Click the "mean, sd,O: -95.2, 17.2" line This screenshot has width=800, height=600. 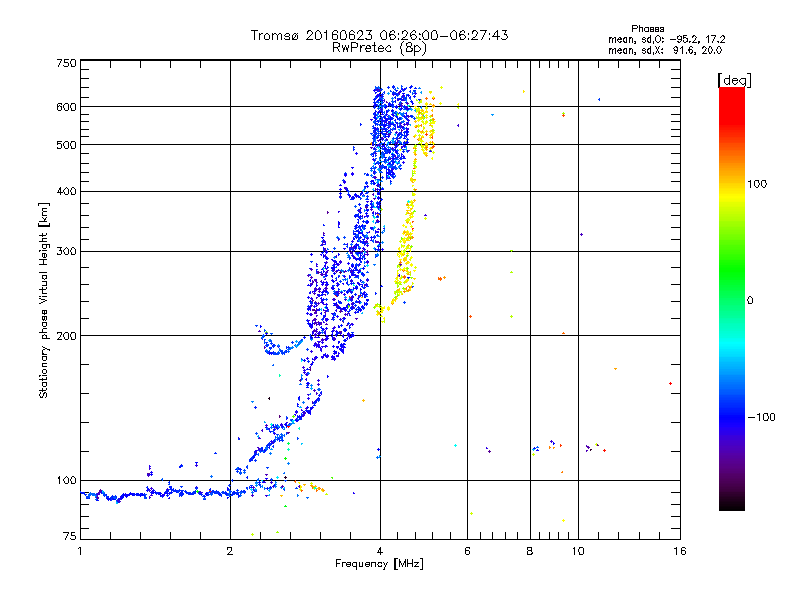666,39
